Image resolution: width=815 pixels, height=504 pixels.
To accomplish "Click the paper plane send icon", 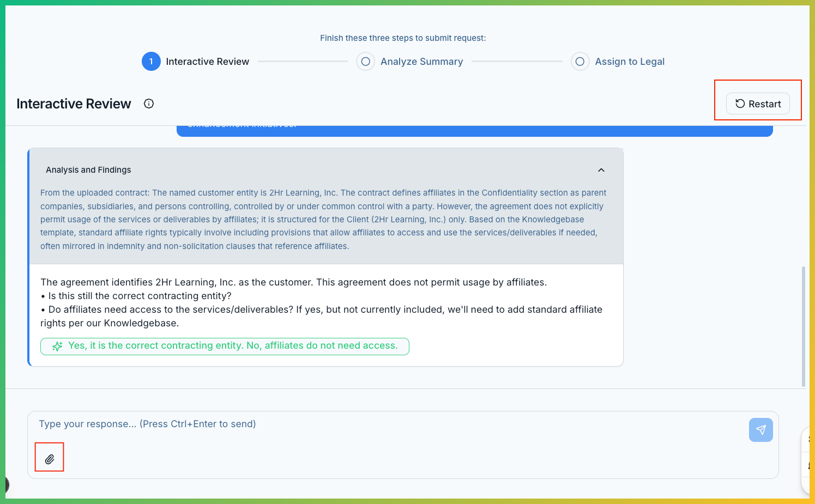I will (x=760, y=430).
